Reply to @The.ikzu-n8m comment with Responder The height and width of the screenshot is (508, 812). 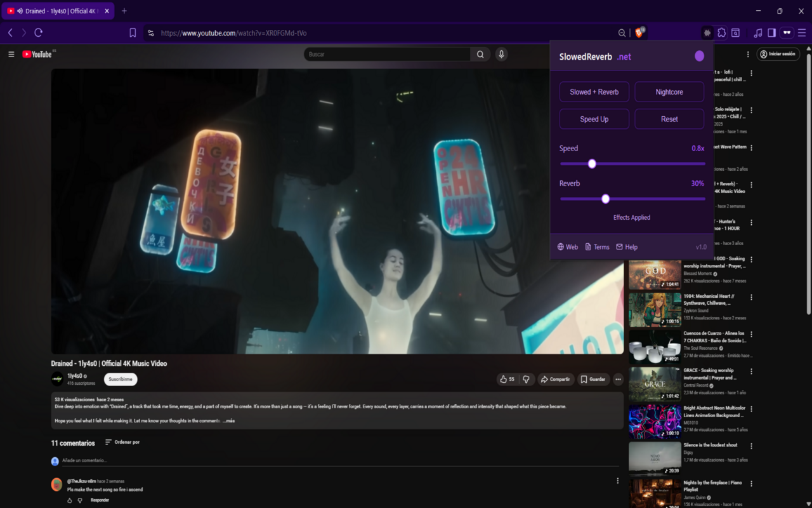coord(100,500)
